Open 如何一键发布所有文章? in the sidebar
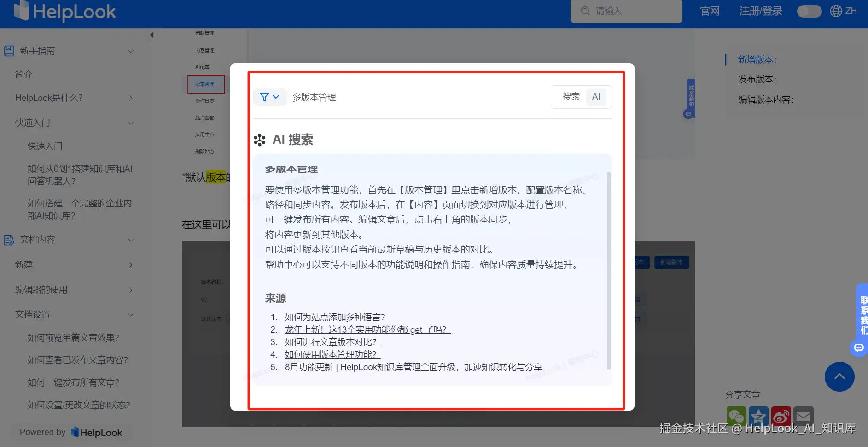The width and height of the screenshot is (868, 447). 73,382
